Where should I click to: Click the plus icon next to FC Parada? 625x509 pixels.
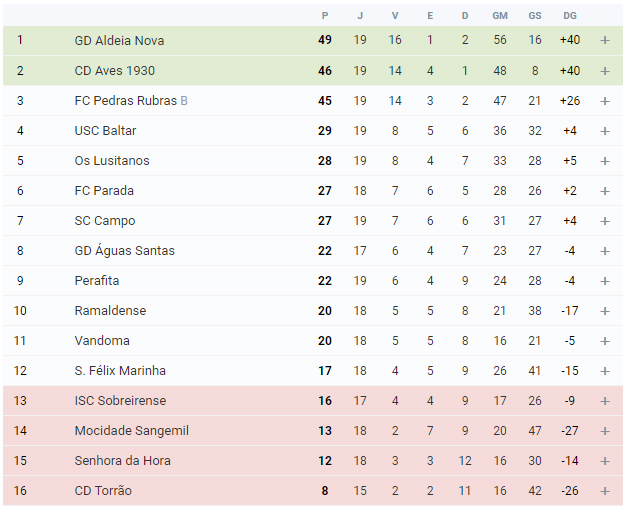pyautogui.click(x=605, y=191)
